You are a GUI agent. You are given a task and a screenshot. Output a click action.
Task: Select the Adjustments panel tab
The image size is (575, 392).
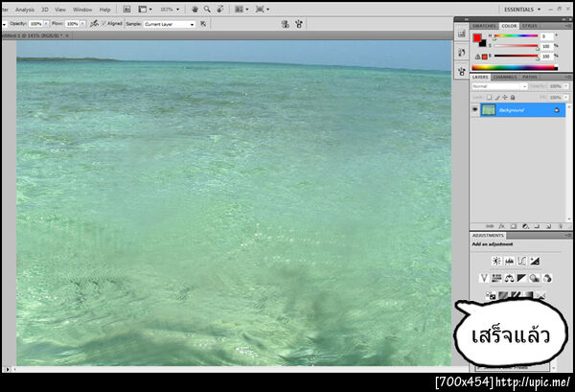tap(488, 235)
